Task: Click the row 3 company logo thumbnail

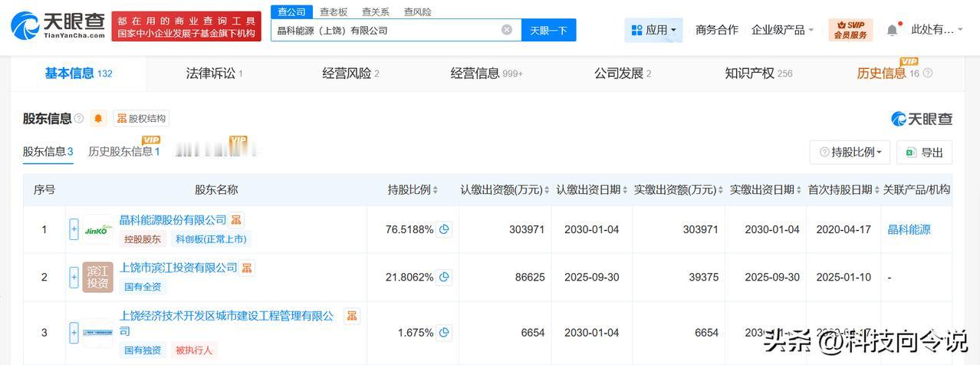Action: tap(97, 333)
